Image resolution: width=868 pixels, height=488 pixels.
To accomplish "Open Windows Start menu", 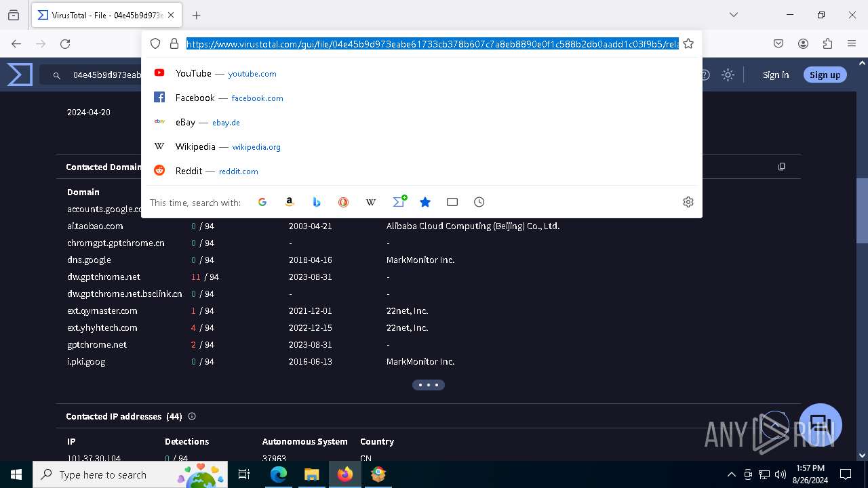I will [x=16, y=474].
